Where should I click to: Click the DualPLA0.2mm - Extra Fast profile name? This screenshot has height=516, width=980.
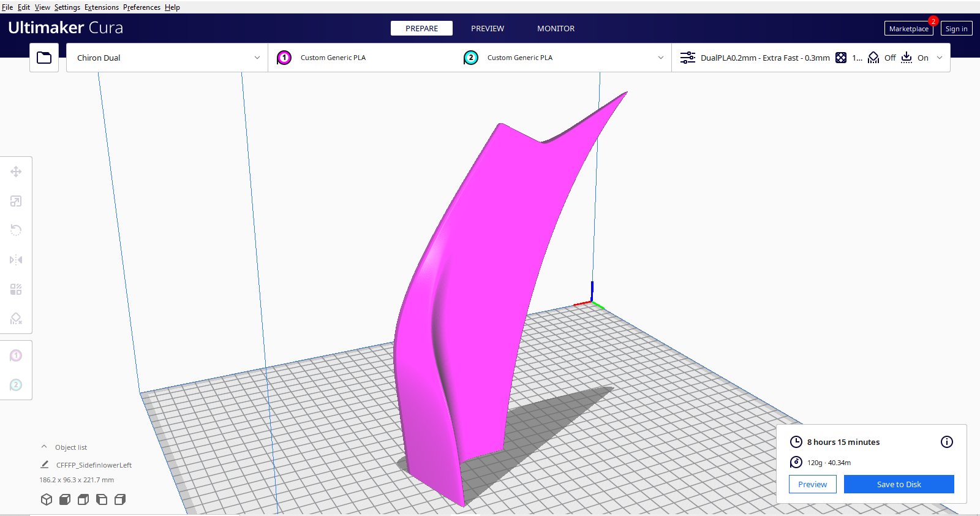coord(765,58)
